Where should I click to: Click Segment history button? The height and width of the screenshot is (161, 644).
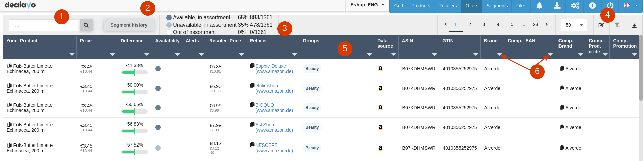click(129, 25)
